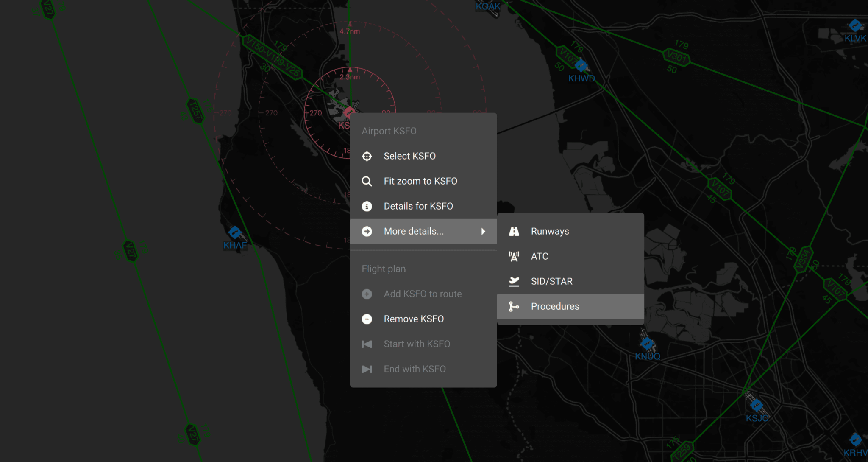Viewport: 868px width, 462px height.
Task: Click the departing aircraft SID/STAR icon
Action: [514, 281]
